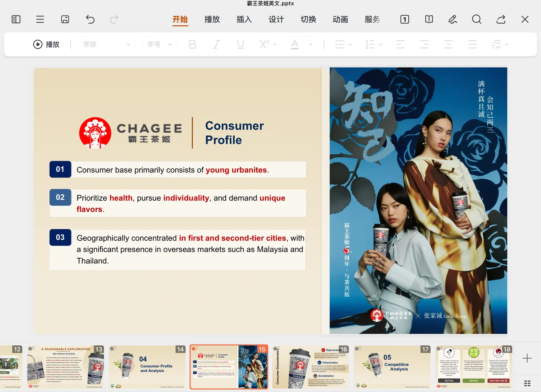
Task: Open the text direction options icon
Action: point(496,44)
